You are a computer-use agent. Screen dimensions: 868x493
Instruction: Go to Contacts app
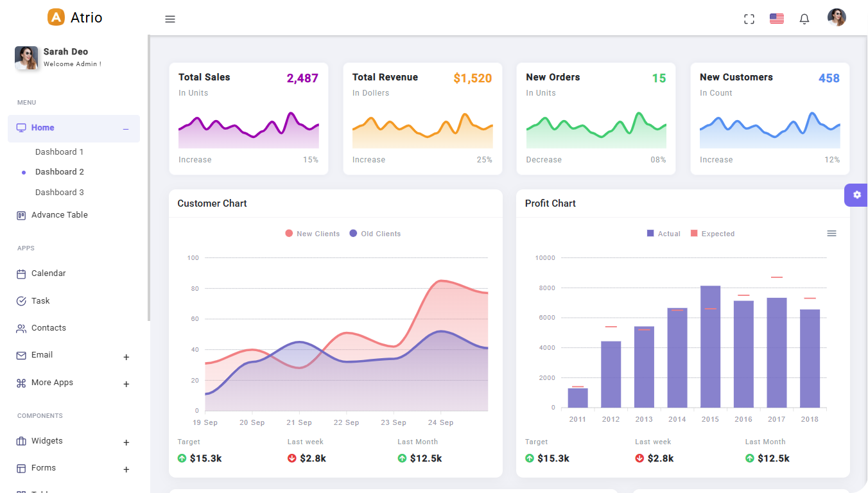click(48, 328)
